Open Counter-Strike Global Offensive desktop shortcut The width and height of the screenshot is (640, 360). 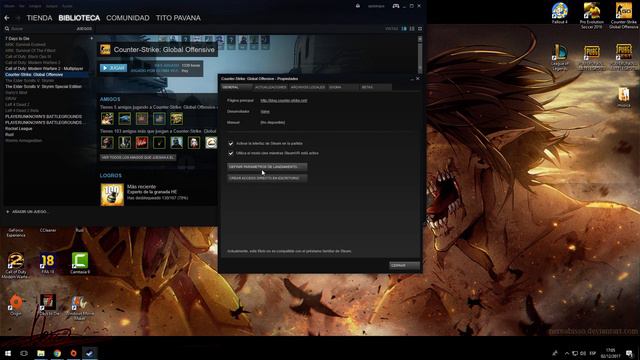click(623, 15)
